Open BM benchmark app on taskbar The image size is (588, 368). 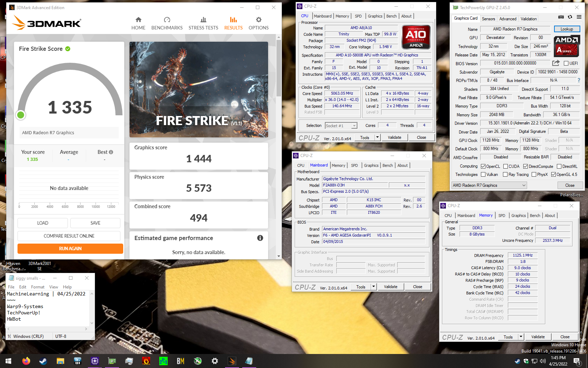(181, 361)
